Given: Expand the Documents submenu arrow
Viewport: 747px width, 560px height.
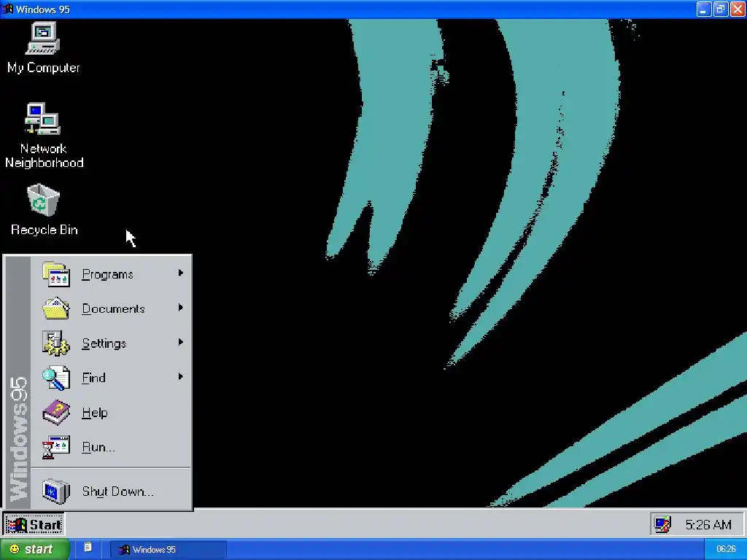Looking at the screenshot, I should [181, 308].
